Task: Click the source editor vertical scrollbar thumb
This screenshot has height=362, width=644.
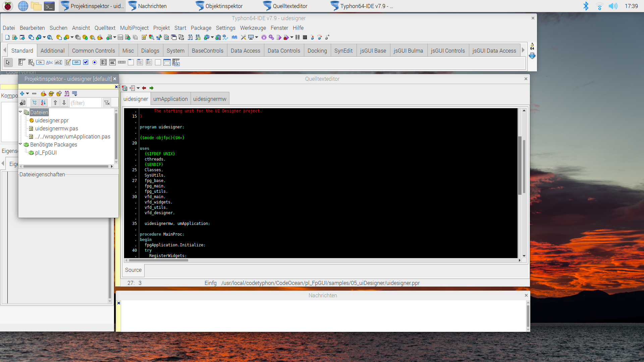Action: point(520,165)
